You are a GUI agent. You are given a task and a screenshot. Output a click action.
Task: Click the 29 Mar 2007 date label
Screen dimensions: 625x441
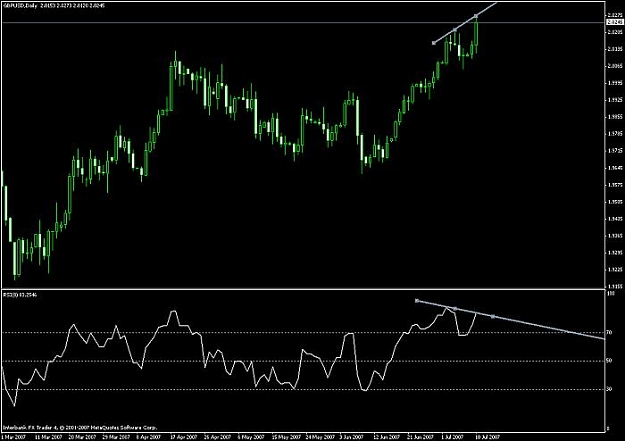coord(116,437)
